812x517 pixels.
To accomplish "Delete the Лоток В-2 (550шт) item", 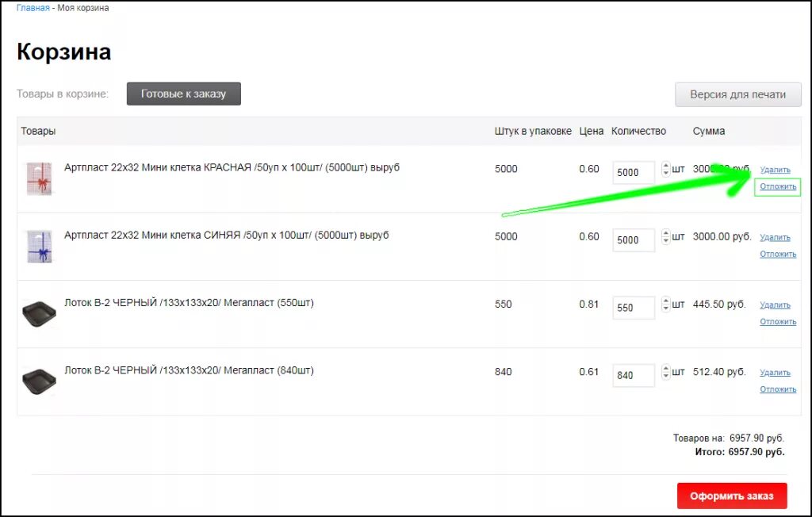I will point(775,305).
